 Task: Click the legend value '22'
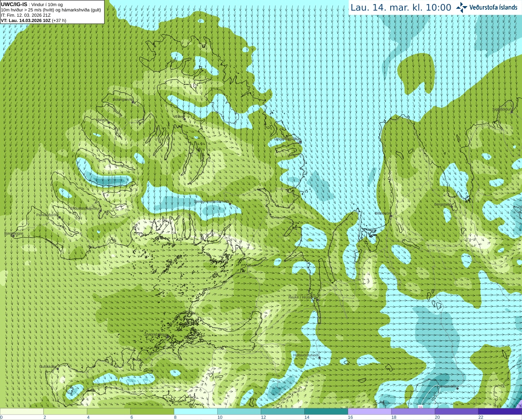[x=481, y=417]
